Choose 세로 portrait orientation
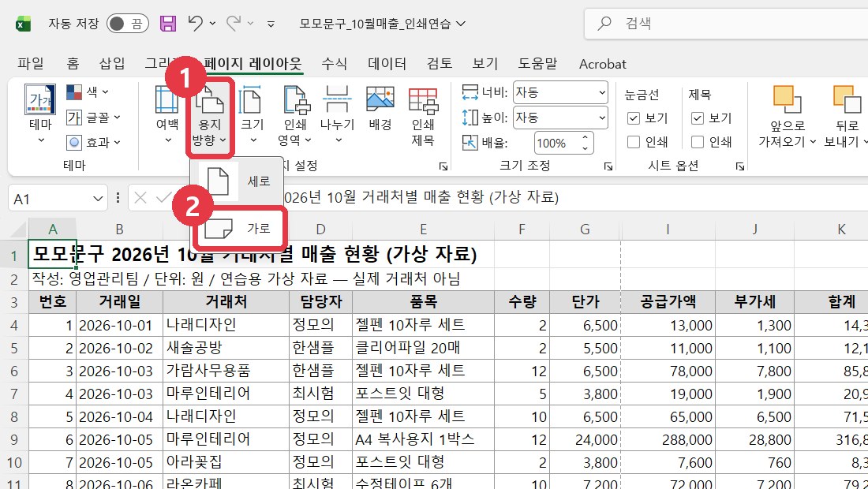This screenshot has height=489, width=868. coord(238,181)
